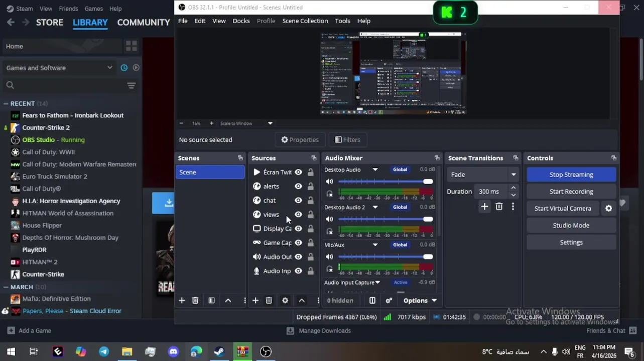Open scene filters icon in Scenes toolbar

[x=211, y=300]
